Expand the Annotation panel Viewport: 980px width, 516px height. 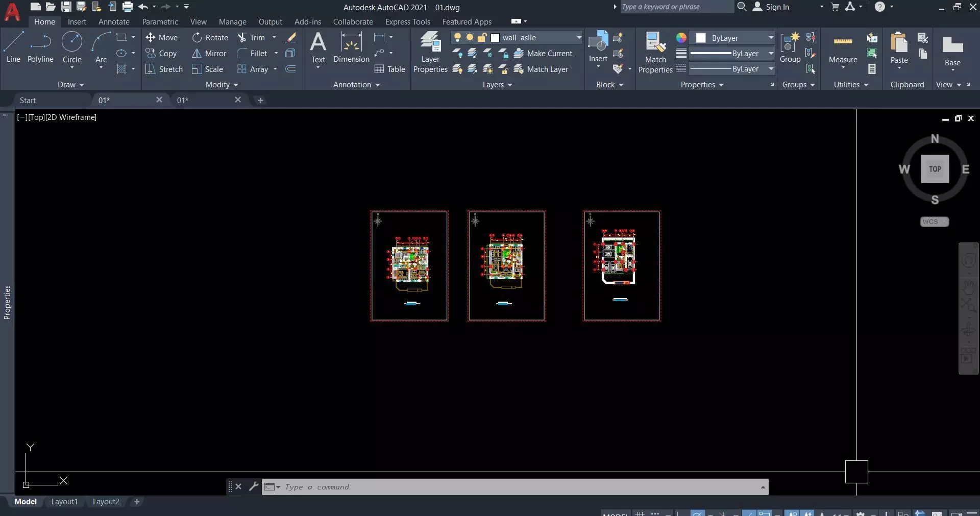[x=356, y=85]
